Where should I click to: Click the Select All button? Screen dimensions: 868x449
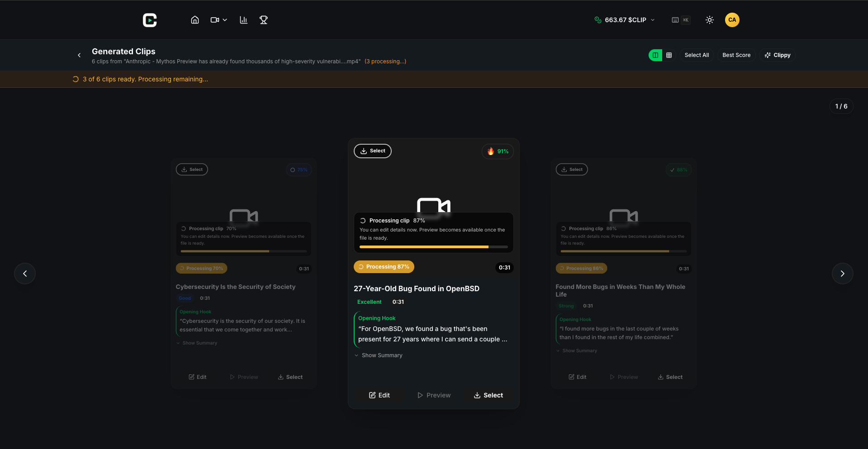click(x=697, y=55)
